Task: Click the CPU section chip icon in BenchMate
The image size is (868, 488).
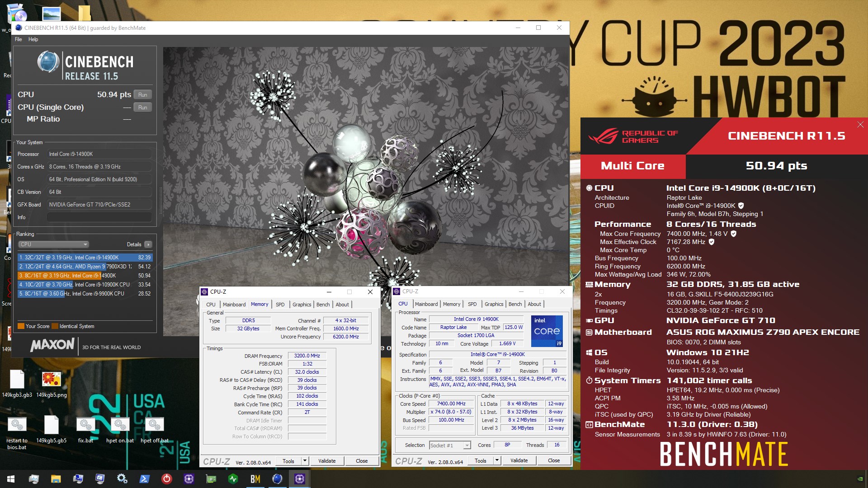Action: tap(589, 188)
